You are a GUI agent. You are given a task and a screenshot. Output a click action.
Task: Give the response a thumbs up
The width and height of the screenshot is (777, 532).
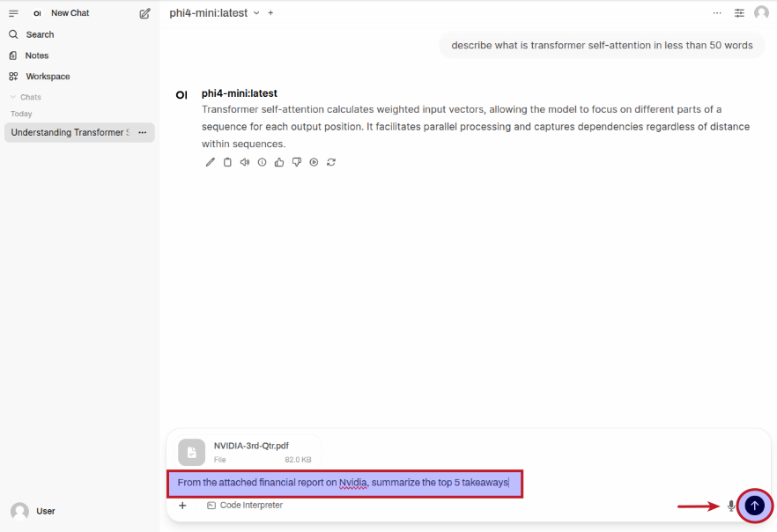279,162
